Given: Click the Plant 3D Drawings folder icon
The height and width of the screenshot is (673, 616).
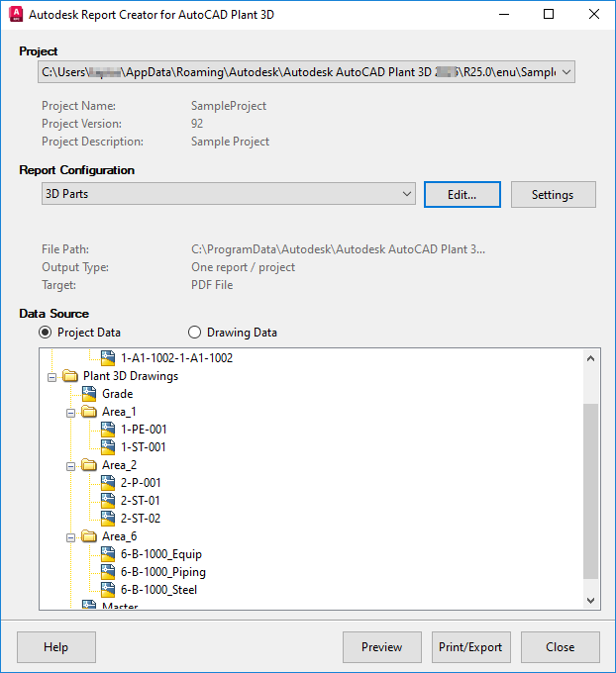Looking at the screenshot, I should click(70, 376).
